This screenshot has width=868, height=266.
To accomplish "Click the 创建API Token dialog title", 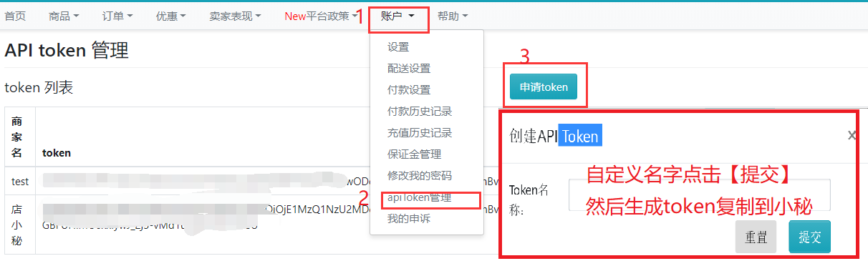I will (x=555, y=136).
